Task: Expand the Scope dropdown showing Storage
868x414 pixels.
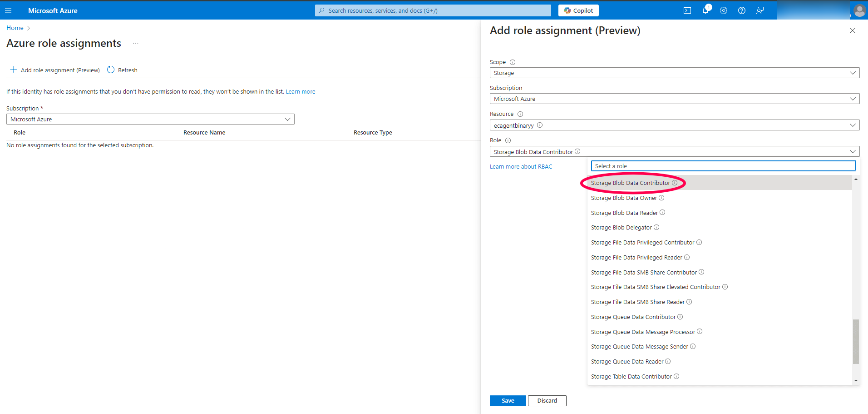Action: tap(675, 73)
